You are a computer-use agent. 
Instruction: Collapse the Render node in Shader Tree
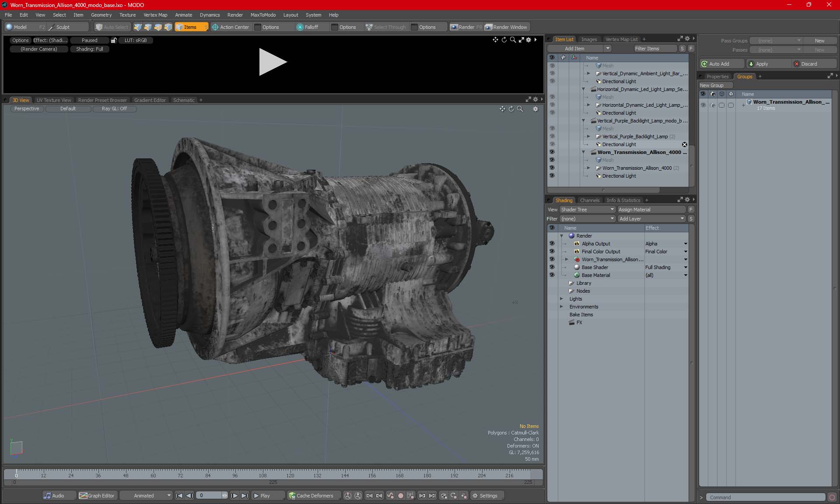pyautogui.click(x=562, y=236)
